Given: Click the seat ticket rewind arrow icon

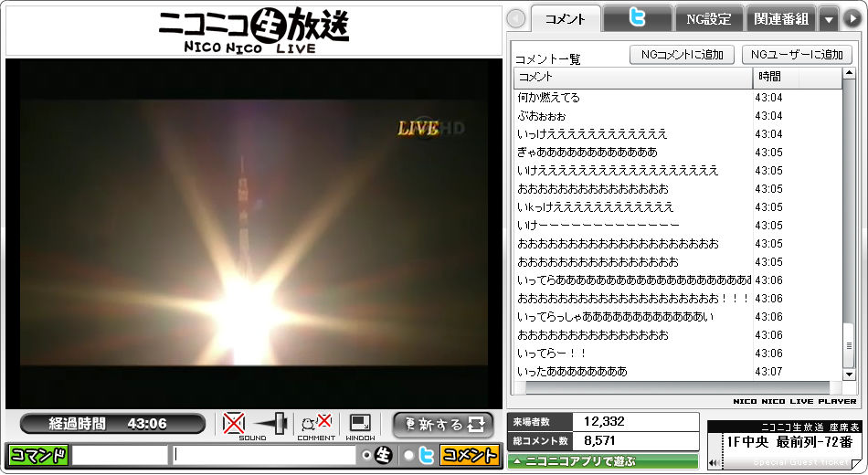Looking at the screenshot, I should click(x=715, y=462).
